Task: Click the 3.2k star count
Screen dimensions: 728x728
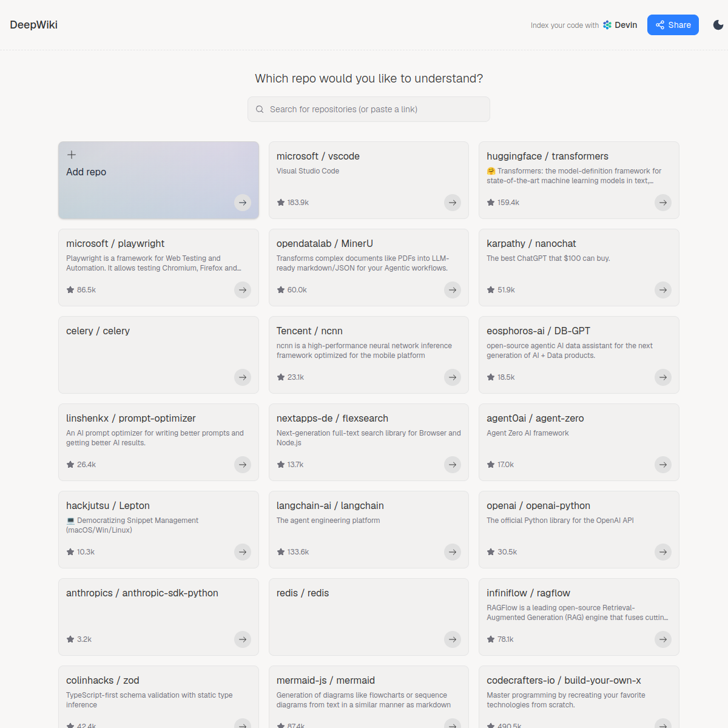Action: (x=84, y=639)
